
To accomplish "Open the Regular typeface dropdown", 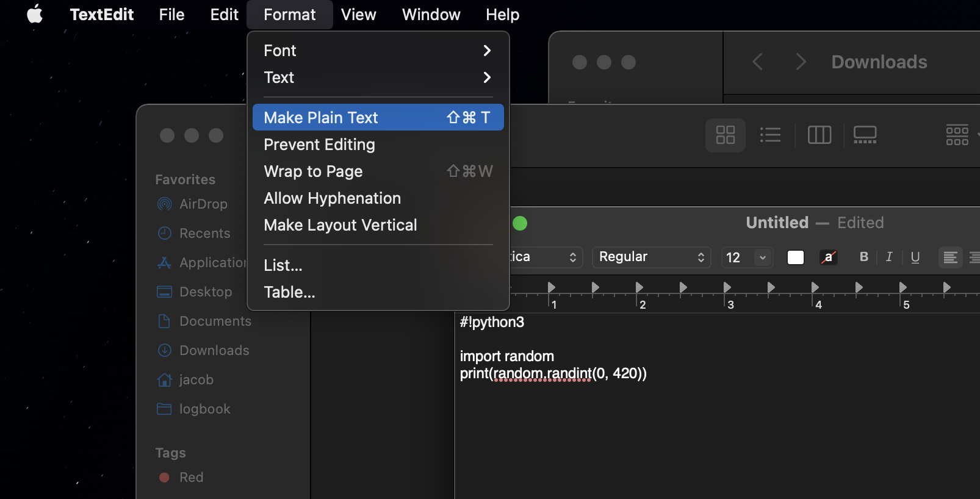I will tap(652, 257).
